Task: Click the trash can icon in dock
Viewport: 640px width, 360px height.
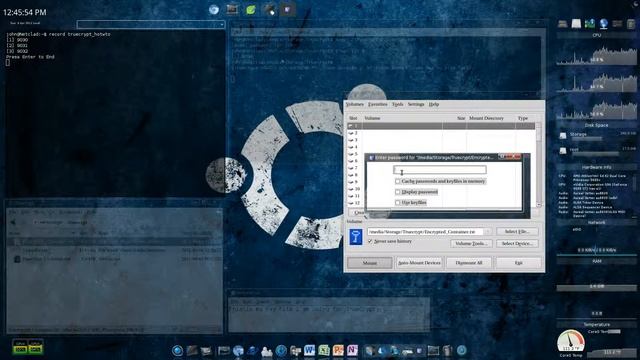Action: pos(447,350)
